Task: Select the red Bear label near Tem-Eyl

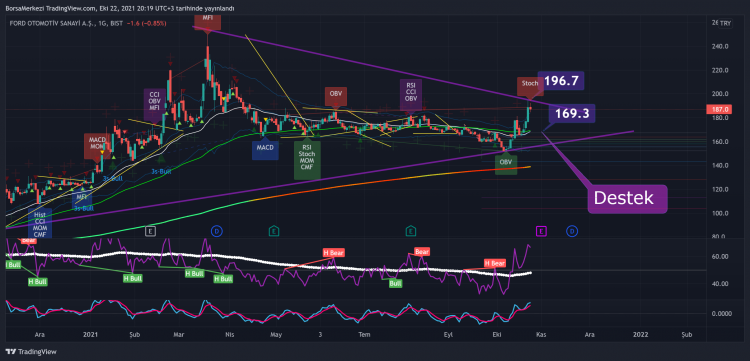Action: tap(422, 252)
